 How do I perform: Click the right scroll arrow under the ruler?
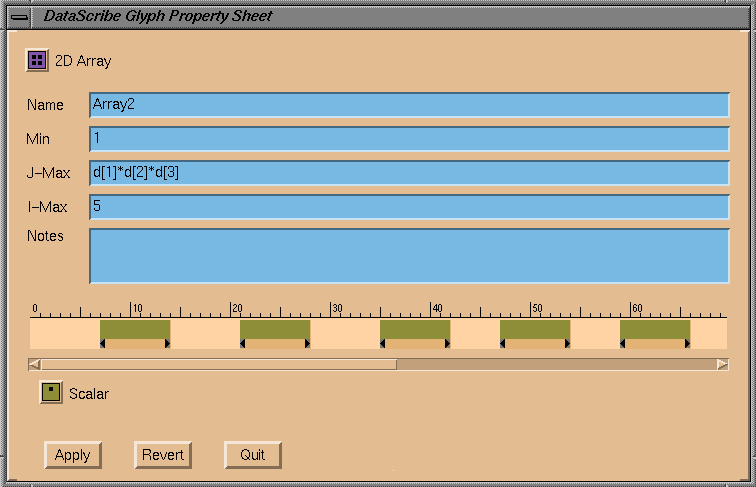coord(722,365)
